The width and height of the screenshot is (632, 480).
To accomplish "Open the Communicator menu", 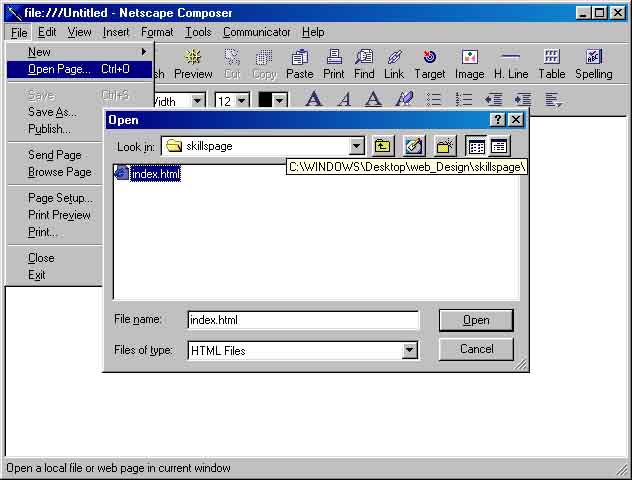I will pos(256,32).
